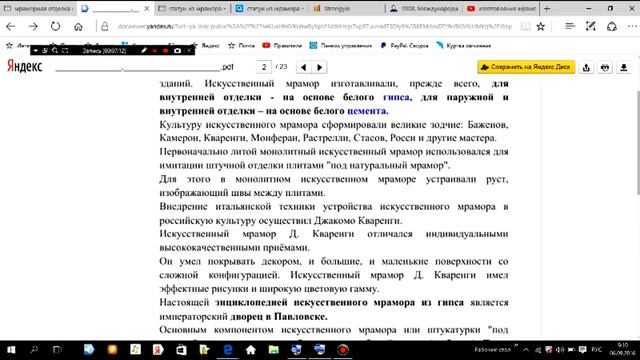
Task: Follow the "гипса" hyperlink in the text
Action: pyautogui.click(x=396, y=97)
